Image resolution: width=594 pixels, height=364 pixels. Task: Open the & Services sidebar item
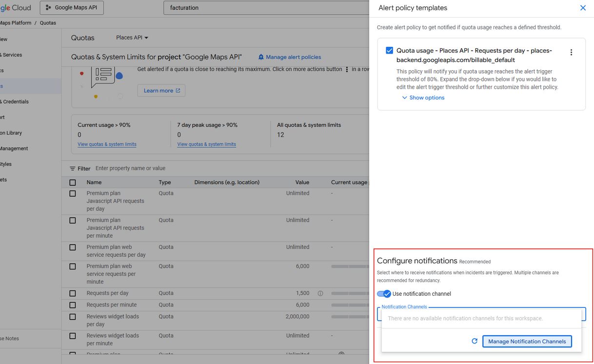pyautogui.click(x=12, y=55)
